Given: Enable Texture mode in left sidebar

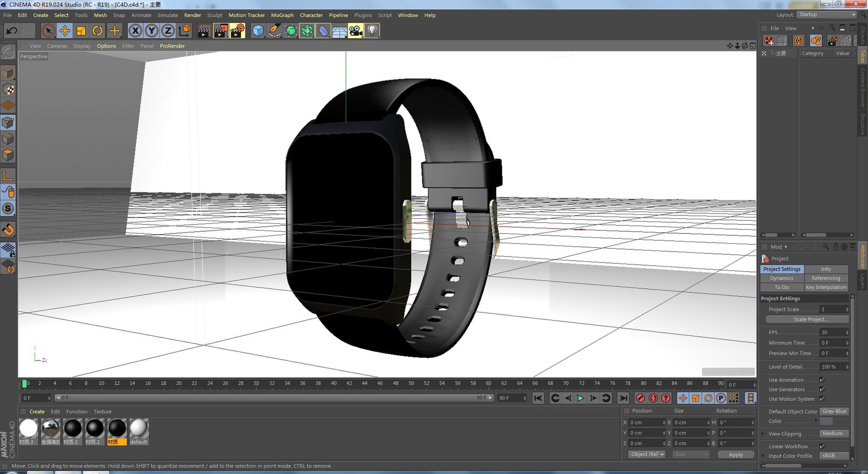Looking at the screenshot, I should [x=8, y=89].
